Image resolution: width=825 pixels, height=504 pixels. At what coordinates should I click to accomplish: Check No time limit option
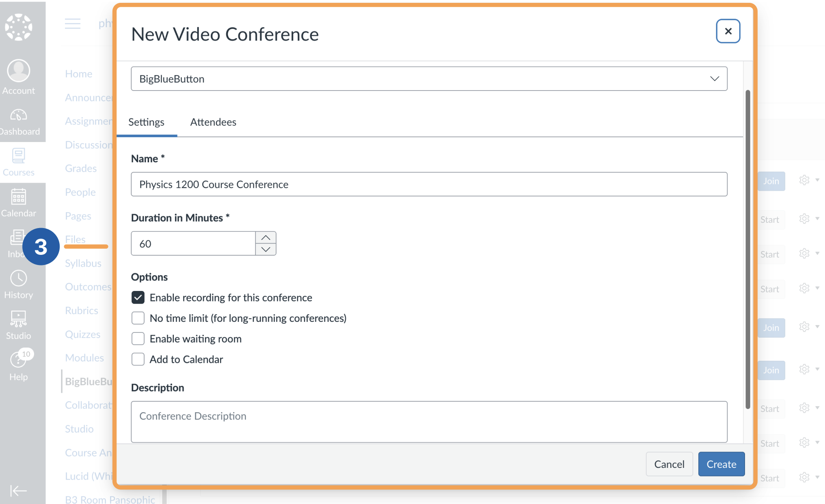point(138,318)
